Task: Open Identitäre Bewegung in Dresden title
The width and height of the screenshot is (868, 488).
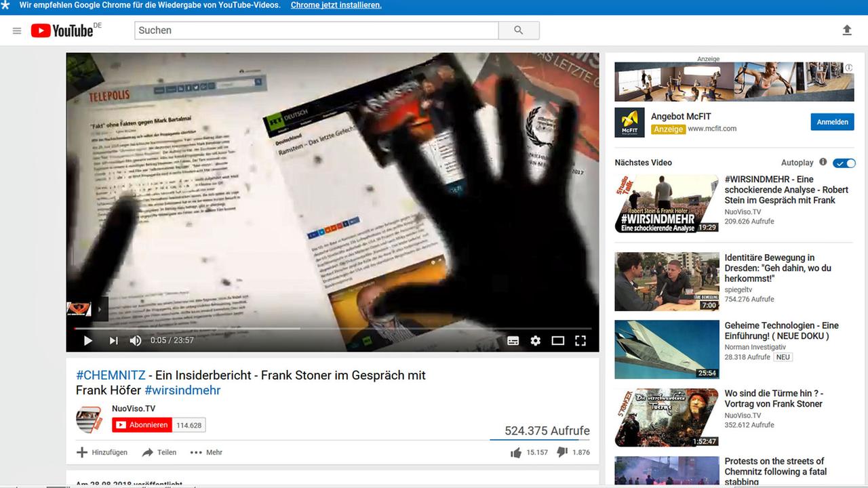Action: click(x=778, y=268)
